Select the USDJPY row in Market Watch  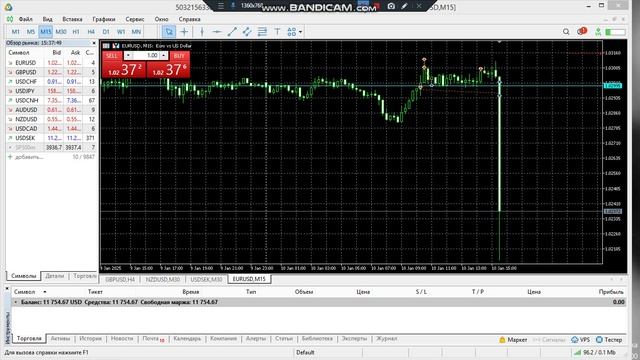[51, 91]
